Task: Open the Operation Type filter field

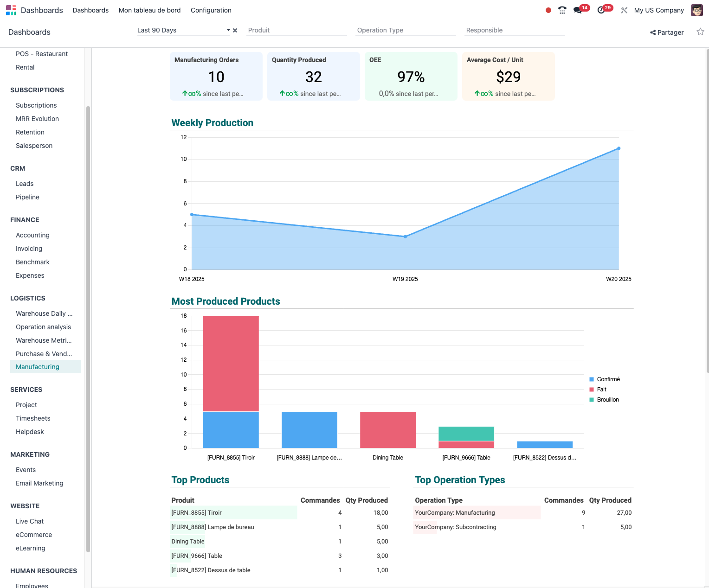Action: point(406,30)
